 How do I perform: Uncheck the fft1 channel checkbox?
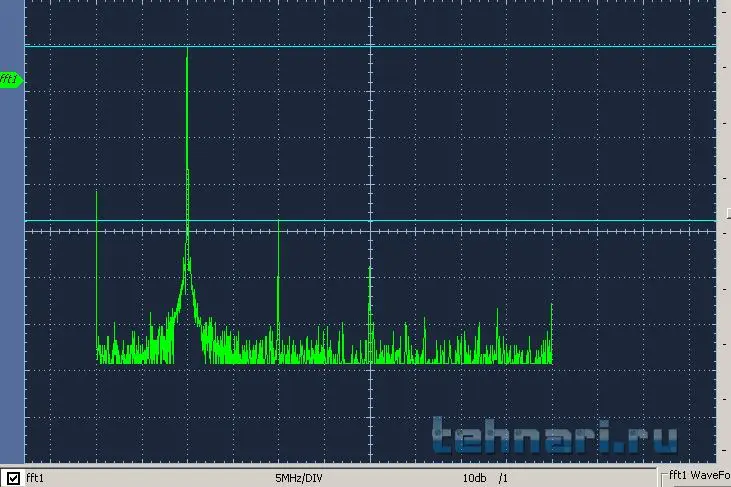13,478
